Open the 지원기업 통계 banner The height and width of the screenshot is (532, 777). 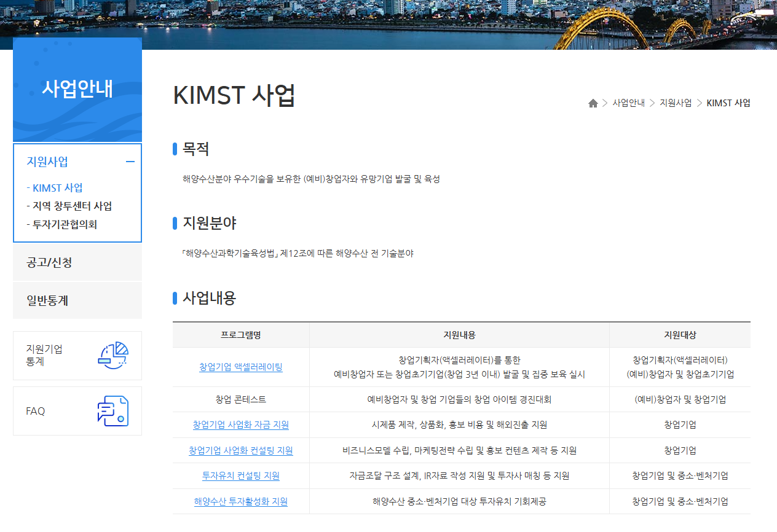coord(77,356)
